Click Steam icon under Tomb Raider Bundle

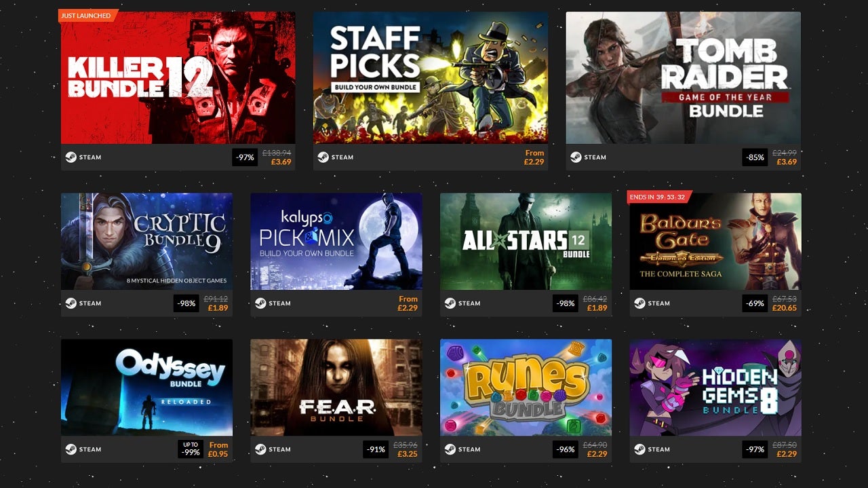click(576, 157)
